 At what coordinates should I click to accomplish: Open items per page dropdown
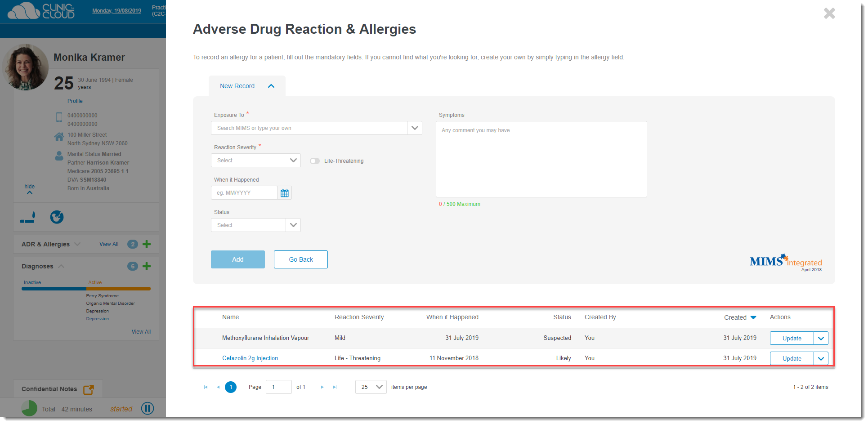371,387
